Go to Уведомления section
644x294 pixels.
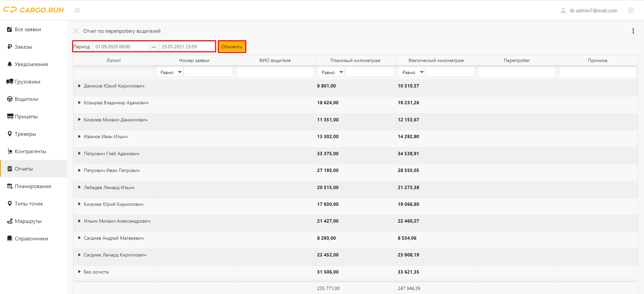[x=34, y=64]
